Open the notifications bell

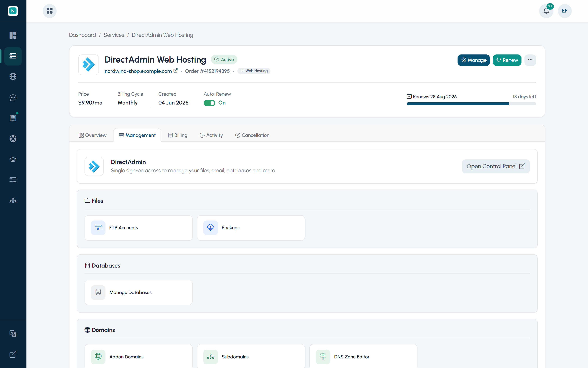(x=546, y=11)
